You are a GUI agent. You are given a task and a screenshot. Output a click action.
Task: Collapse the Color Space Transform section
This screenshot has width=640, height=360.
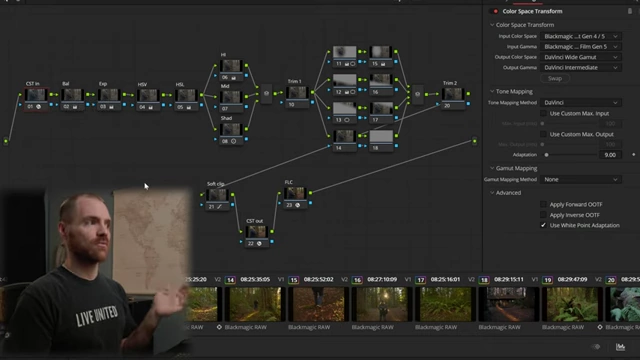point(492,25)
